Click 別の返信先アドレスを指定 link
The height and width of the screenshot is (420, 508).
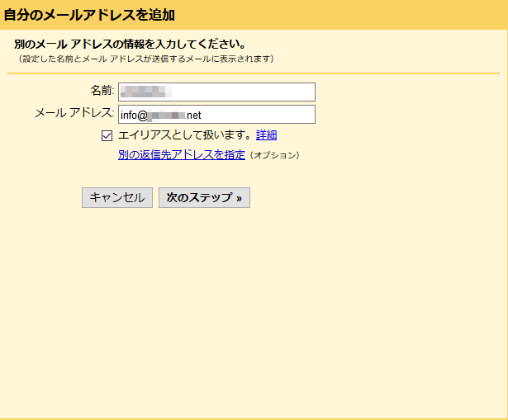coord(182,154)
